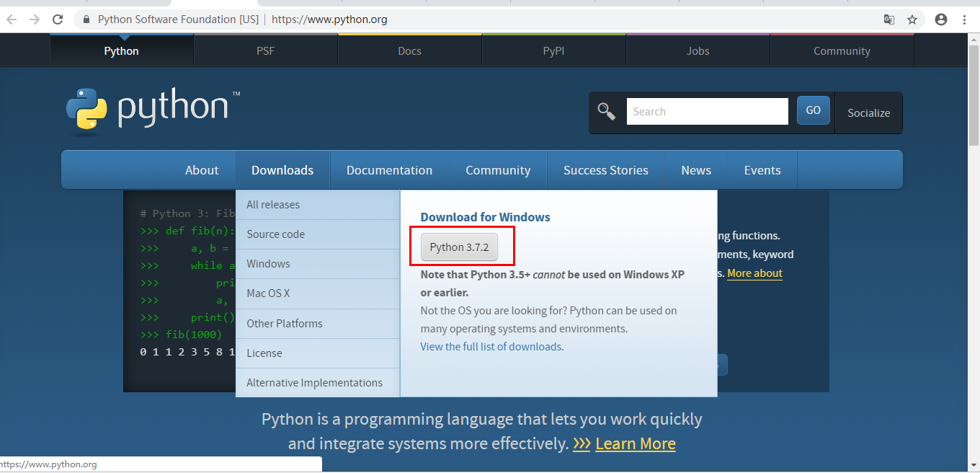The height and width of the screenshot is (473, 980).
Task: Click into the Search input field
Action: 707,112
